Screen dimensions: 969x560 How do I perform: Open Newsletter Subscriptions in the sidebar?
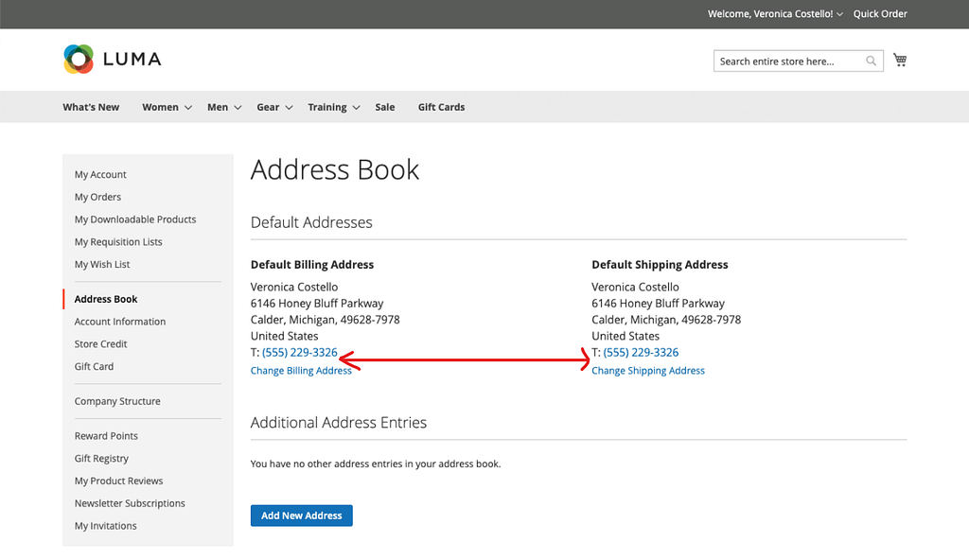pos(130,503)
